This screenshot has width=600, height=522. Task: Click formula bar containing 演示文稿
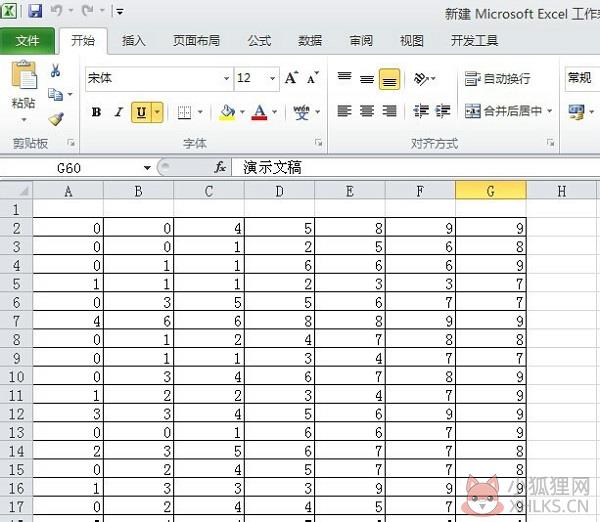click(x=416, y=168)
